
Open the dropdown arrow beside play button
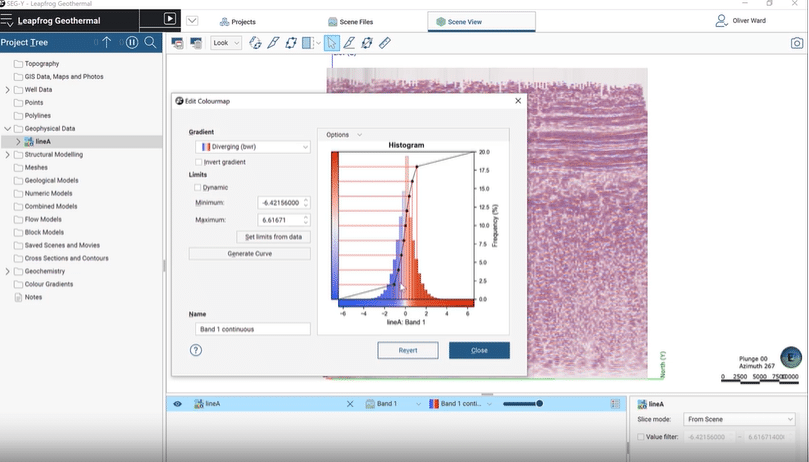tap(192, 21)
